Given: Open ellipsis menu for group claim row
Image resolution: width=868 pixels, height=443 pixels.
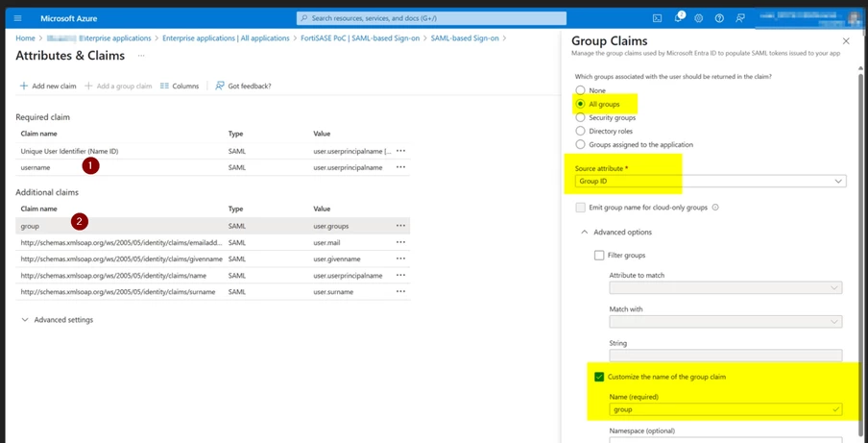Looking at the screenshot, I should (400, 226).
